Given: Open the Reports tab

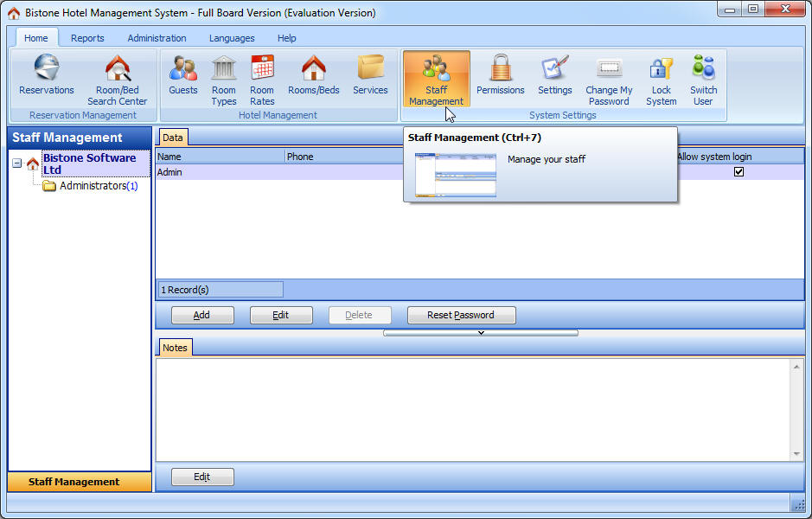Looking at the screenshot, I should 87,38.
